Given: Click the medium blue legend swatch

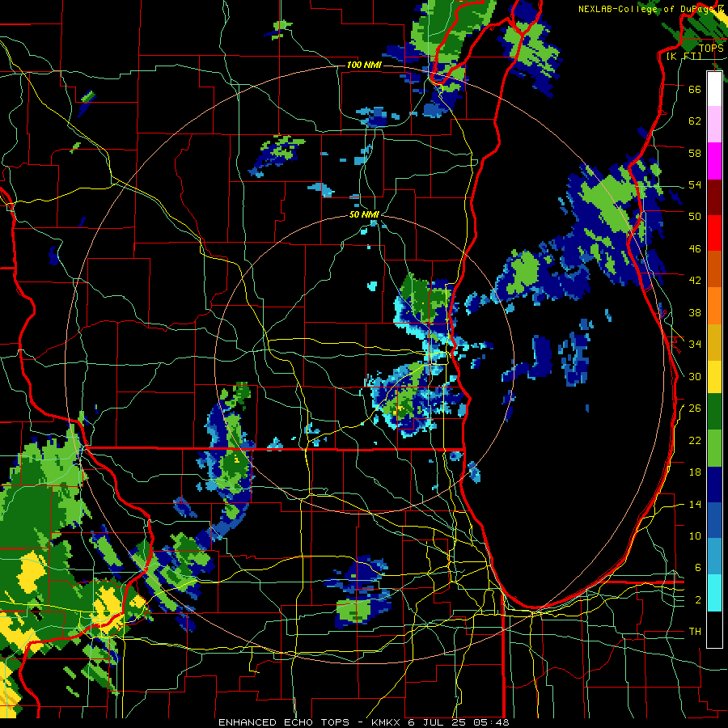Looking at the screenshot, I should click(x=714, y=521).
